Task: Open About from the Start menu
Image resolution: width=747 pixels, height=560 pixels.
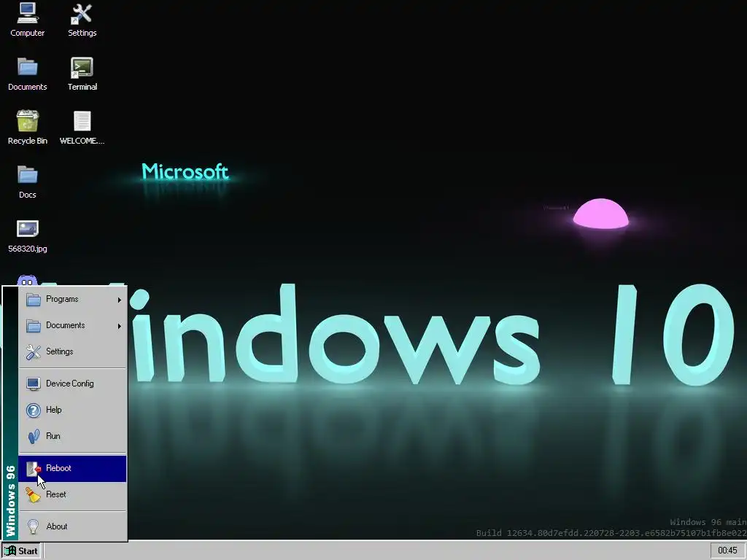Action: pos(72,526)
